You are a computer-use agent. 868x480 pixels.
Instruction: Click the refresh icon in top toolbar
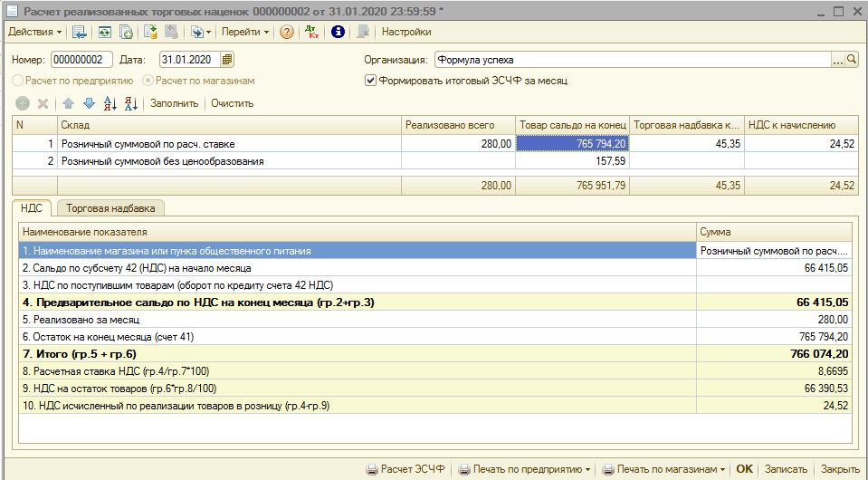coord(105,32)
